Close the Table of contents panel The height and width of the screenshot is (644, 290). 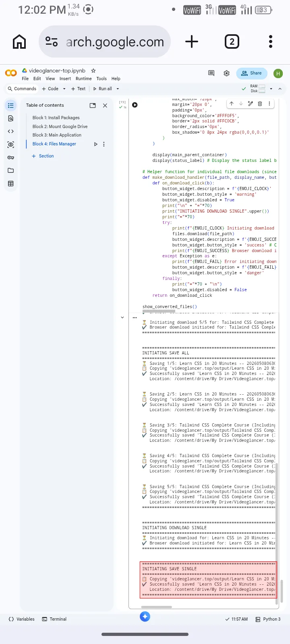click(105, 106)
